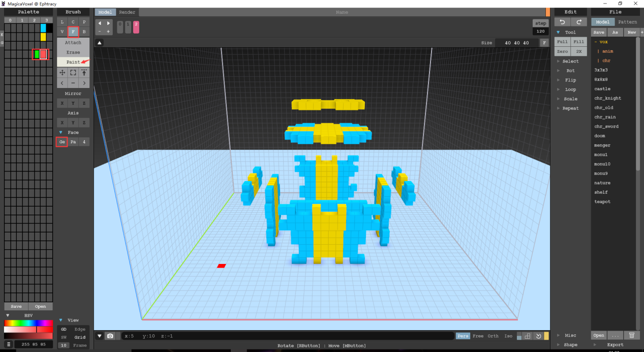Toggle Grid display in View

(x=80, y=337)
